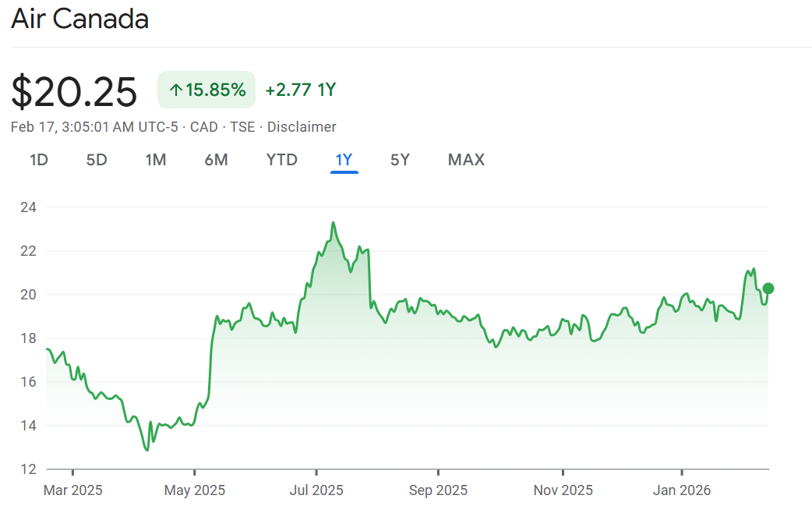Select the 5D chart range
The image size is (812, 513).
click(97, 160)
